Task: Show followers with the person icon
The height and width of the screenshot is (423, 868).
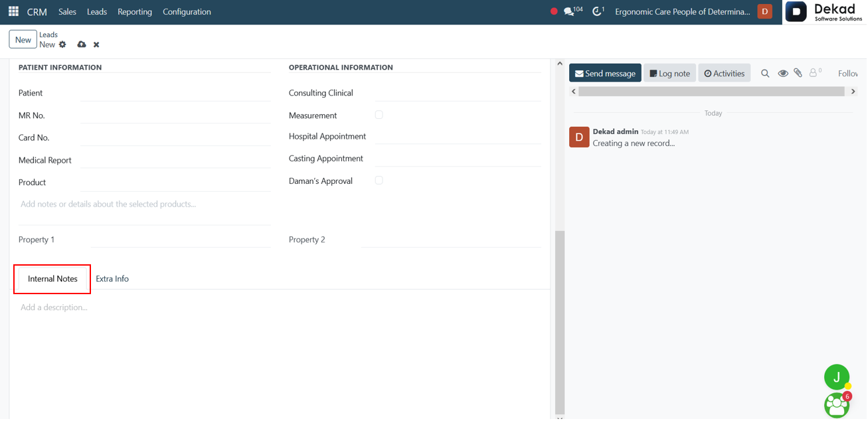Action: 815,72
